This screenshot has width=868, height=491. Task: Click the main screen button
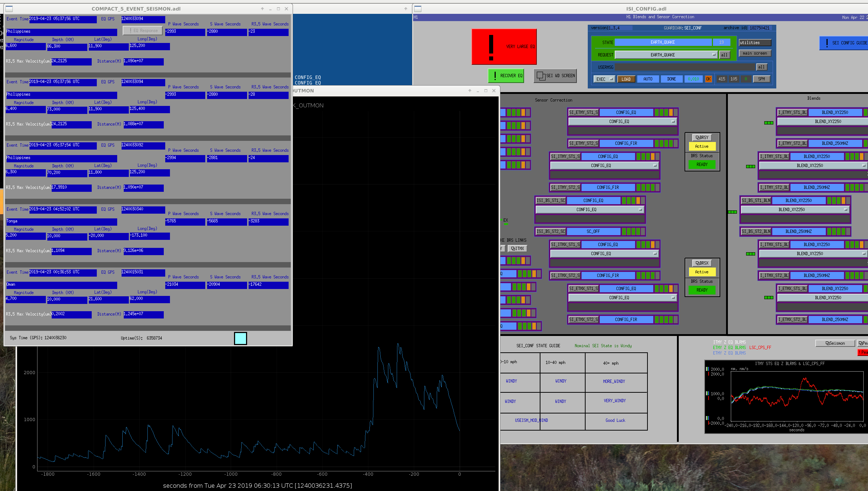pos(755,54)
